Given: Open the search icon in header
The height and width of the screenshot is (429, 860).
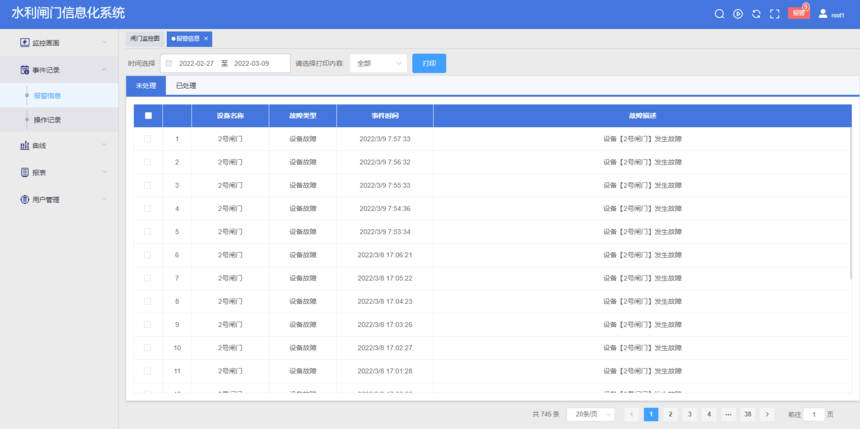Looking at the screenshot, I should tap(719, 14).
